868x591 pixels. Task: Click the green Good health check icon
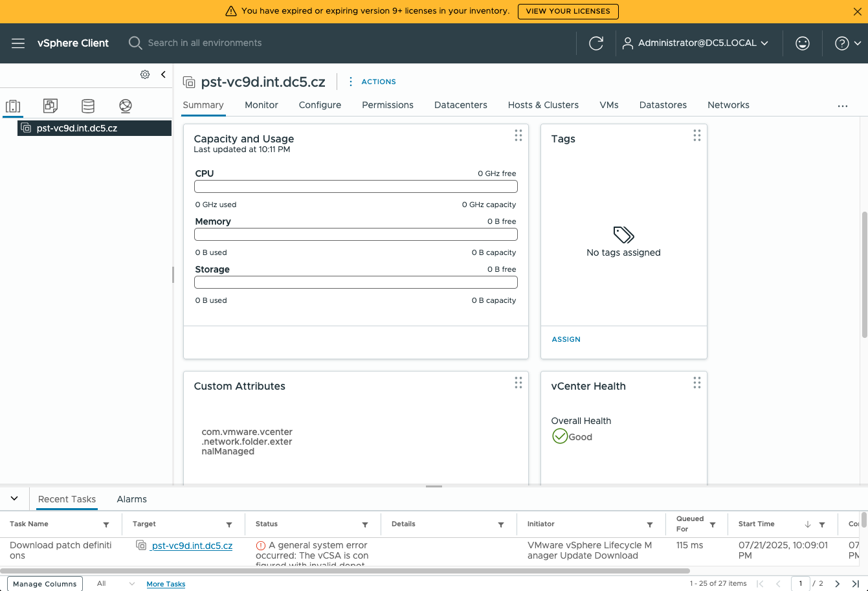[559, 436]
